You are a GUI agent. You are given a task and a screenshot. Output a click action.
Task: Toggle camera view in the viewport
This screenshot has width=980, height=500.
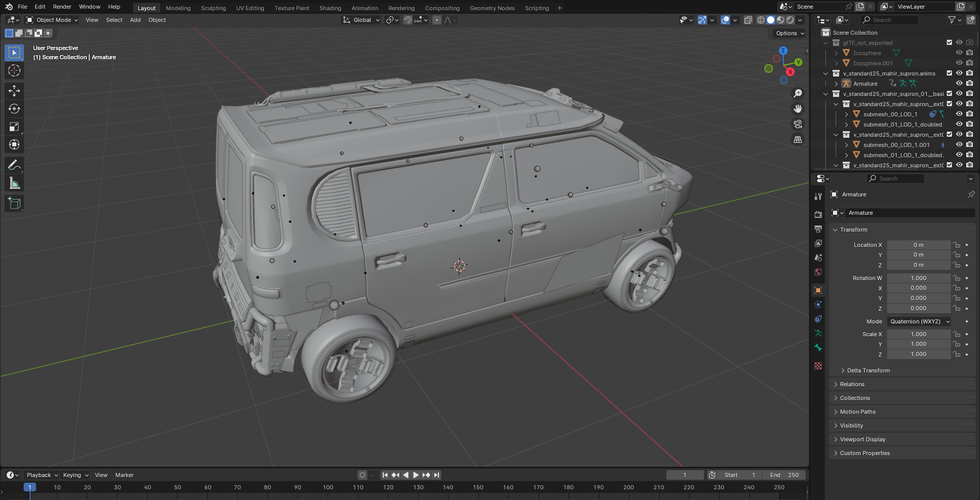(x=798, y=124)
